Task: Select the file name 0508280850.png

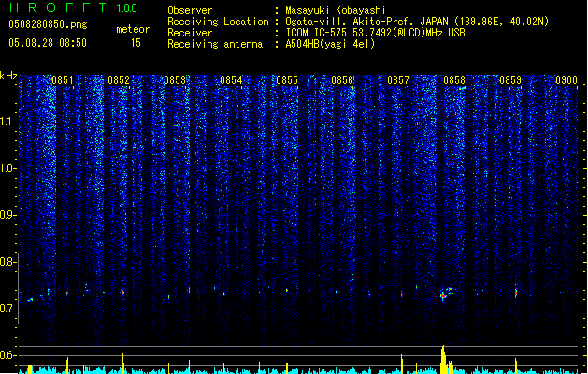Action: click(x=48, y=24)
